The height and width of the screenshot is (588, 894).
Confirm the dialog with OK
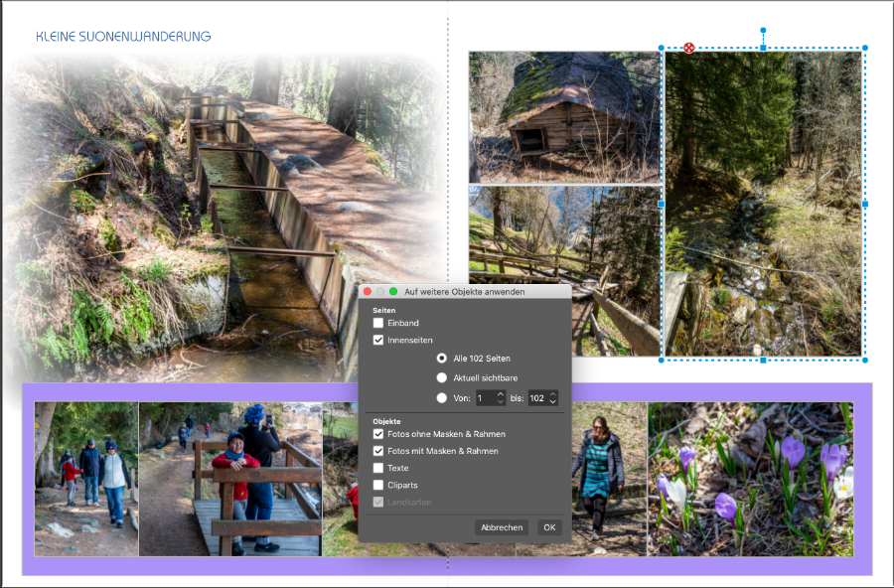tap(549, 527)
